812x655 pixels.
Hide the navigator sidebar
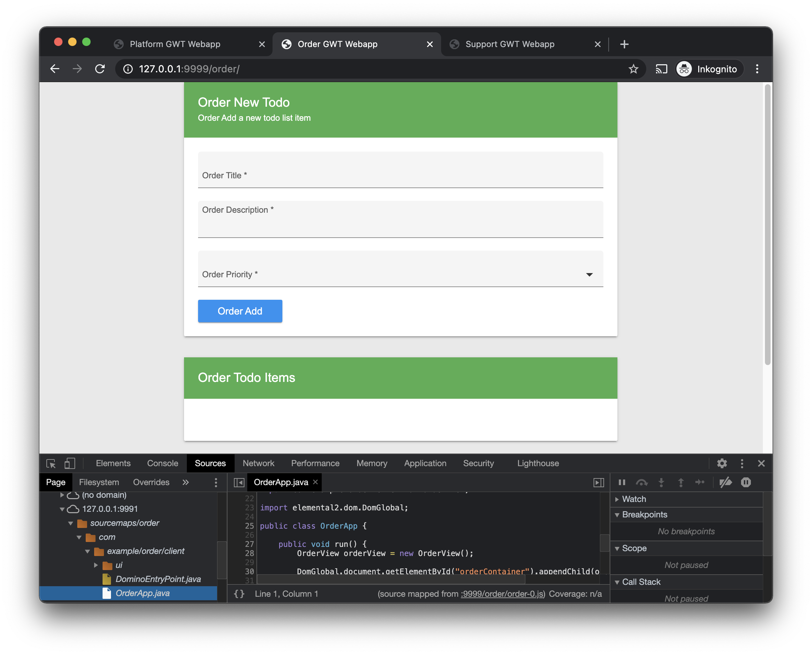[239, 482]
